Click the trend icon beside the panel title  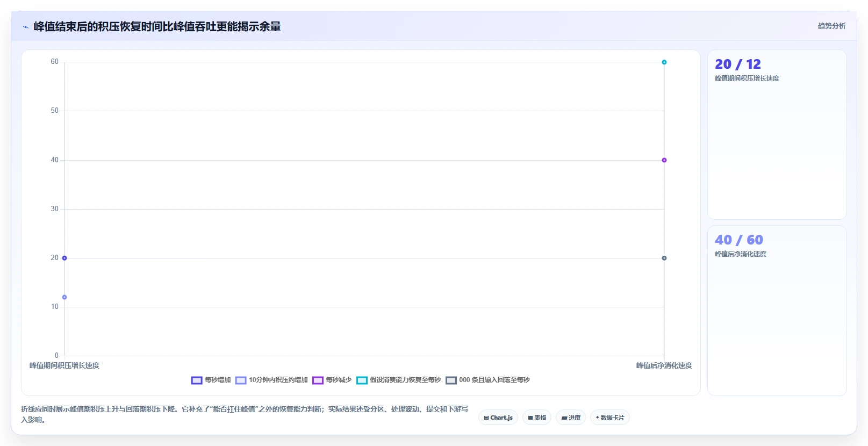click(x=25, y=27)
